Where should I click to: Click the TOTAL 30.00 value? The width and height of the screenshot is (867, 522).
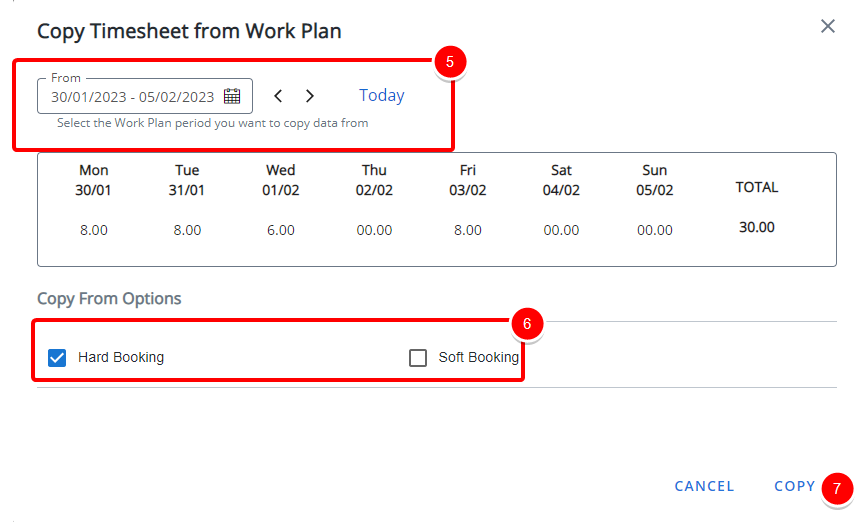pyautogui.click(x=756, y=227)
